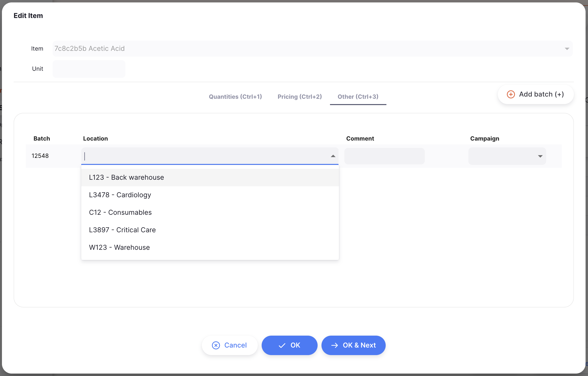Switch to Quantities (Ctrl+1) tab
This screenshot has height=376, width=588.
tap(235, 97)
